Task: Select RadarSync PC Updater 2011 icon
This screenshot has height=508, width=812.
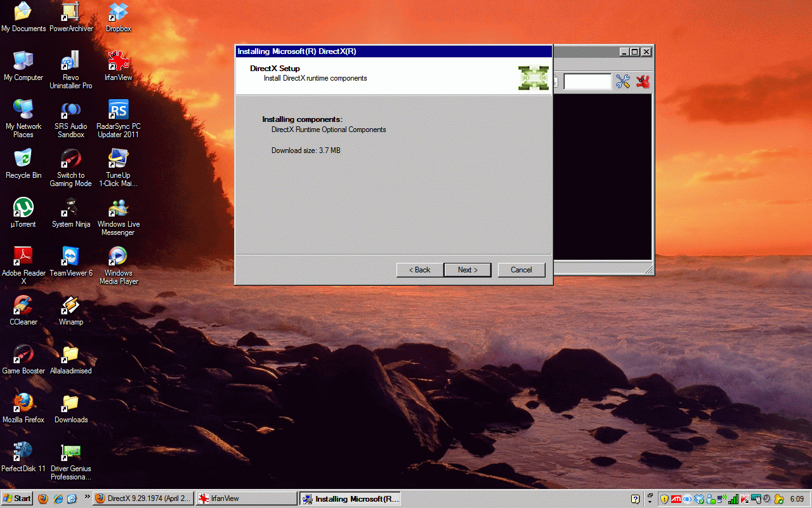Action: click(118, 119)
